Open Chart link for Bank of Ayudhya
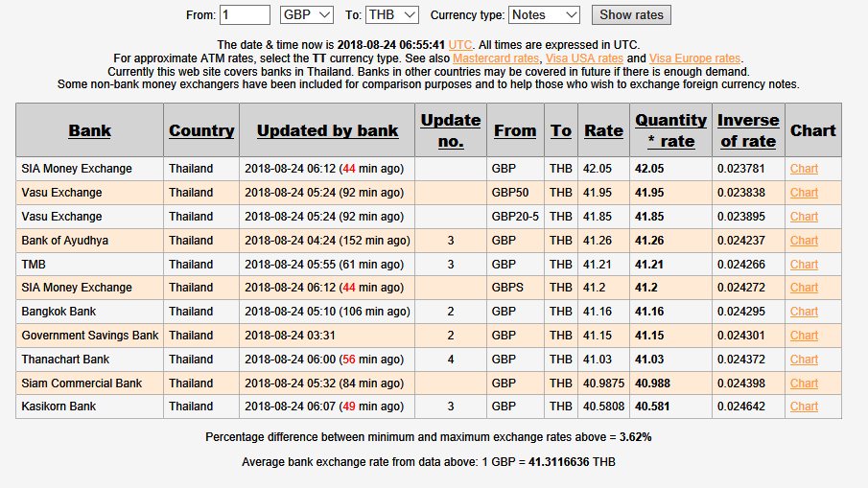Viewport: 868px width, 488px height. (804, 241)
